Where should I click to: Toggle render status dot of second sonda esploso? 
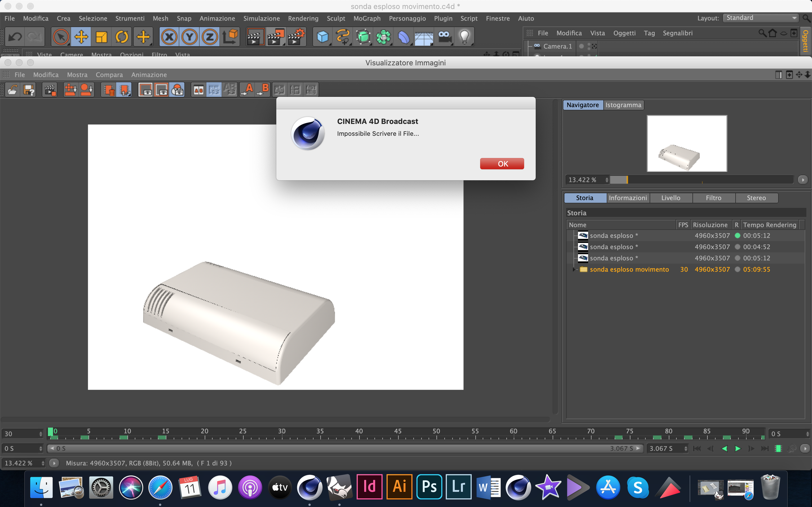(737, 247)
